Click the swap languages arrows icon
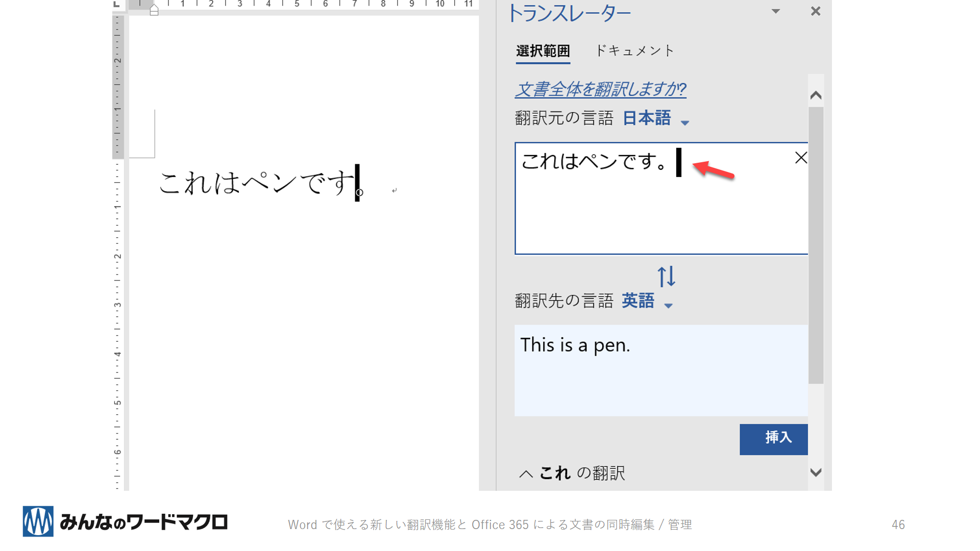This screenshot has height=551, width=980. pyautogui.click(x=666, y=277)
